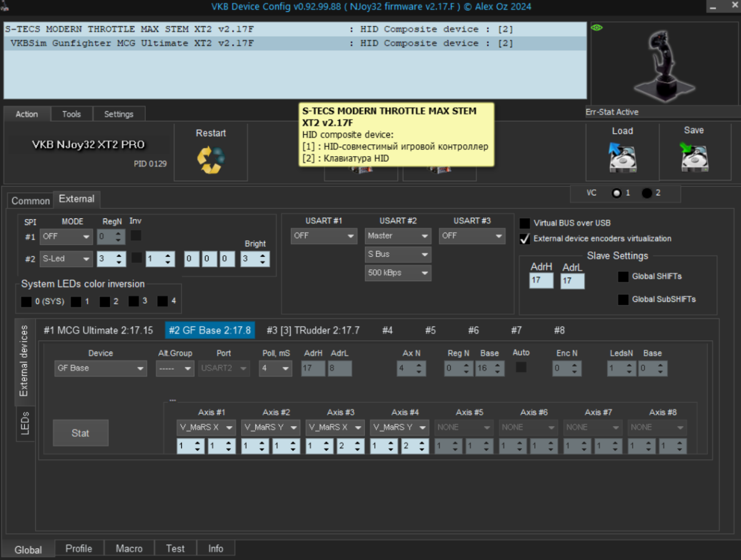
Task: Uncheck External device encoders virtualization
Action: click(x=525, y=238)
